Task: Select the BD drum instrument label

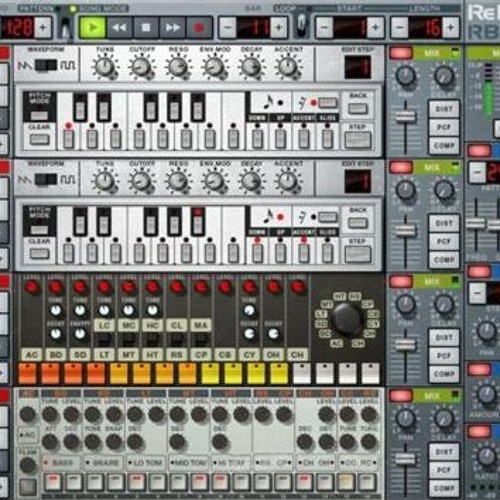Action: point(56,355)
